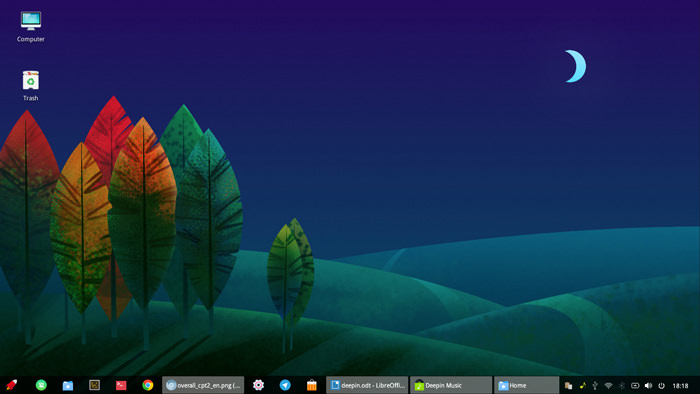Click the music note tray icon
The height and width of the screenshot is (394, 700).
pyautogui.click(x=582, y=385)
